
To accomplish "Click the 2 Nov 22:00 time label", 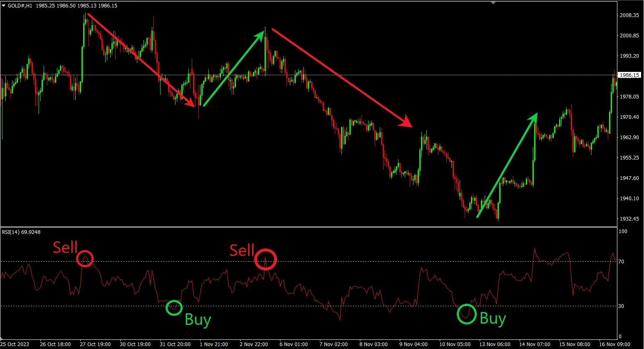I will coord(254,344).
